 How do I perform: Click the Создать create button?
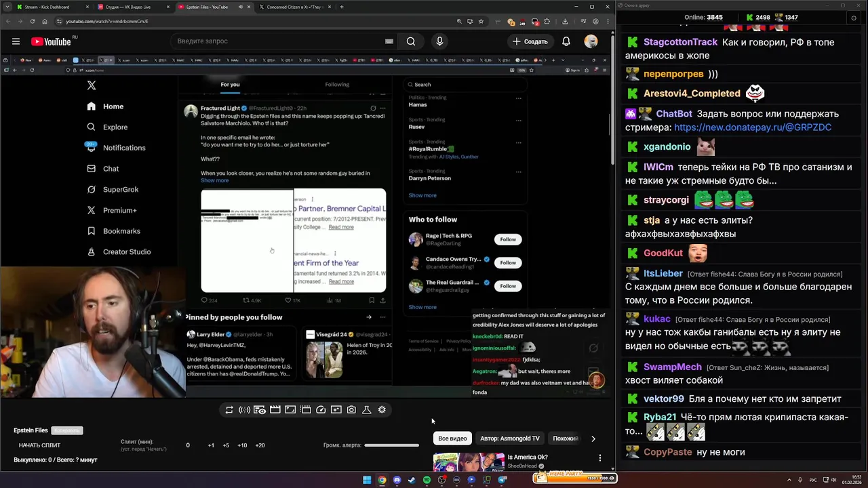(x=530, y=41)
